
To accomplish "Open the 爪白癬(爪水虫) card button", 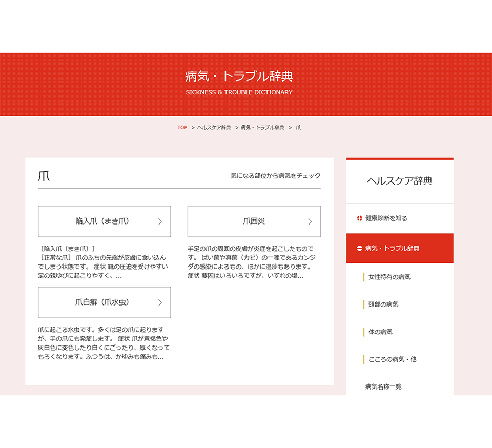I will pos(105,302).
